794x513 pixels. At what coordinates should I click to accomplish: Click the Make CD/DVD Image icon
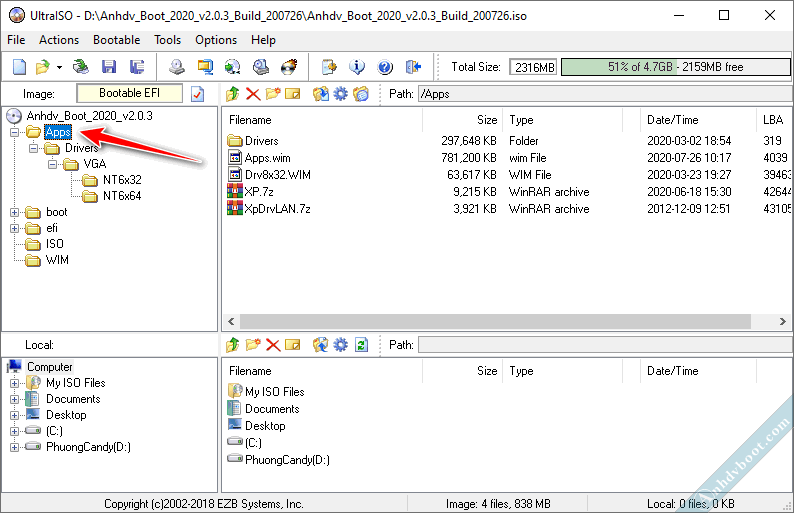pyautogui.click(x=177, y=67)
